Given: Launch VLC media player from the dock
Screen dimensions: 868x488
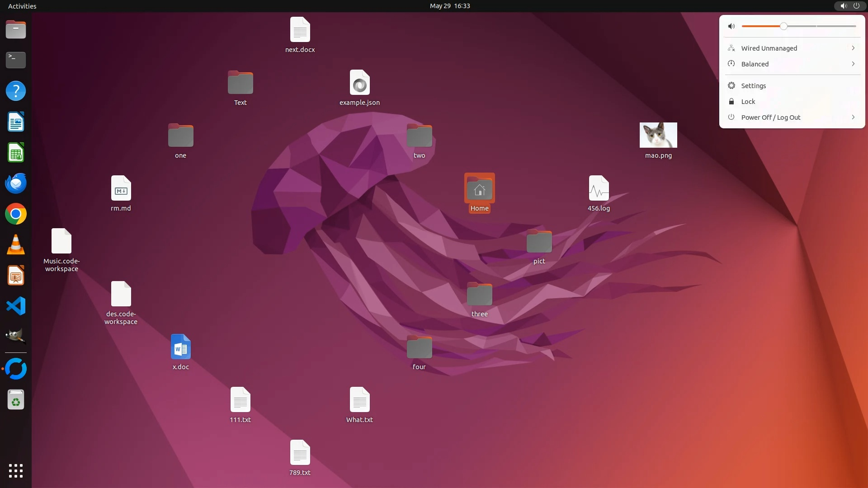Looking at the screenshot, I should [x=16, y=245].
